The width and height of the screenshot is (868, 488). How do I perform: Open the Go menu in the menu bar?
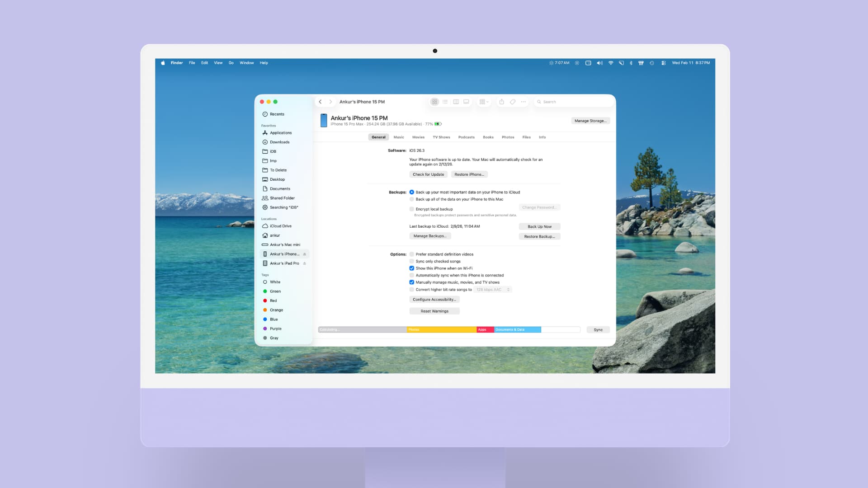(231, 63)
